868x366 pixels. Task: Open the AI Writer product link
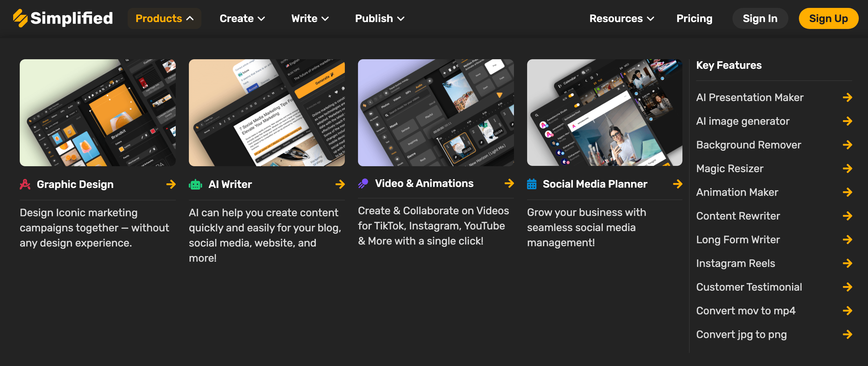point(230,184)
